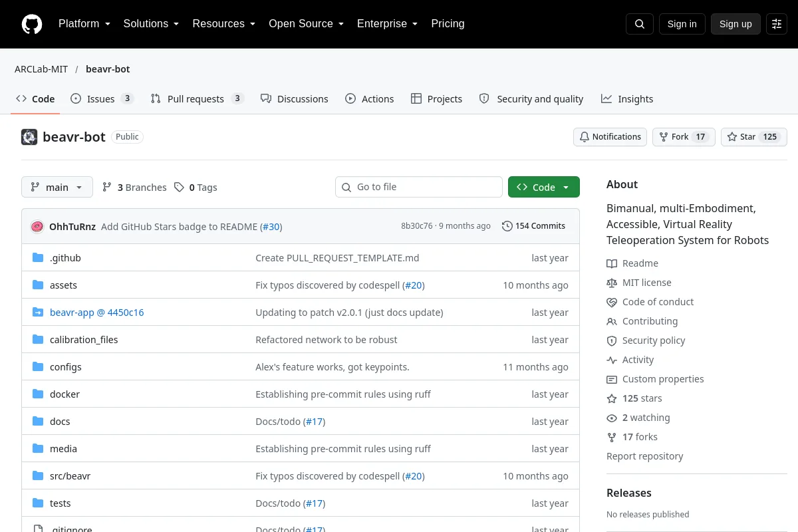Expand the Resources menu

pos(224,24)
